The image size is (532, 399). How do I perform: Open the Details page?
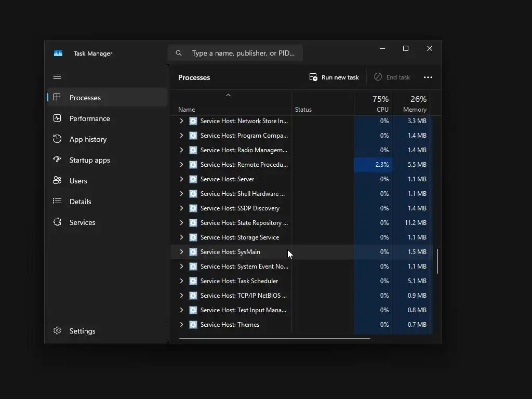tap(107, 201)
